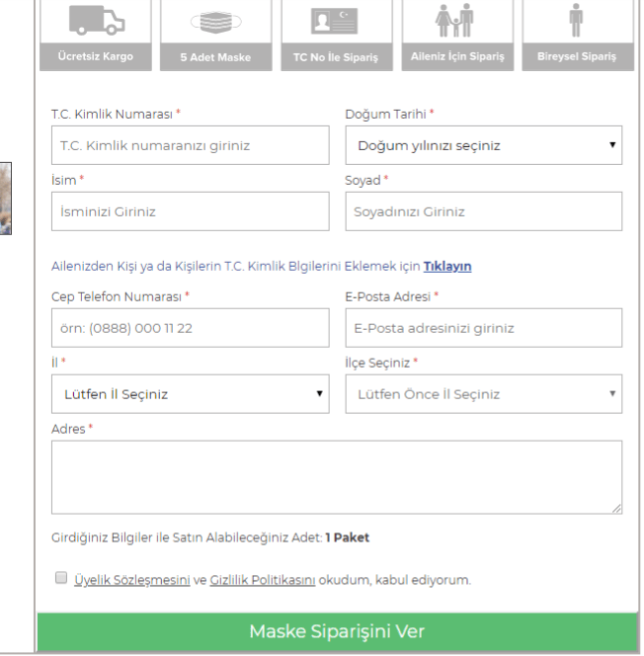Open the Doğum Tarihi birth year dropdown
Image resolution: width=644 pixels, height=656 pixels.
pos(483,145)
